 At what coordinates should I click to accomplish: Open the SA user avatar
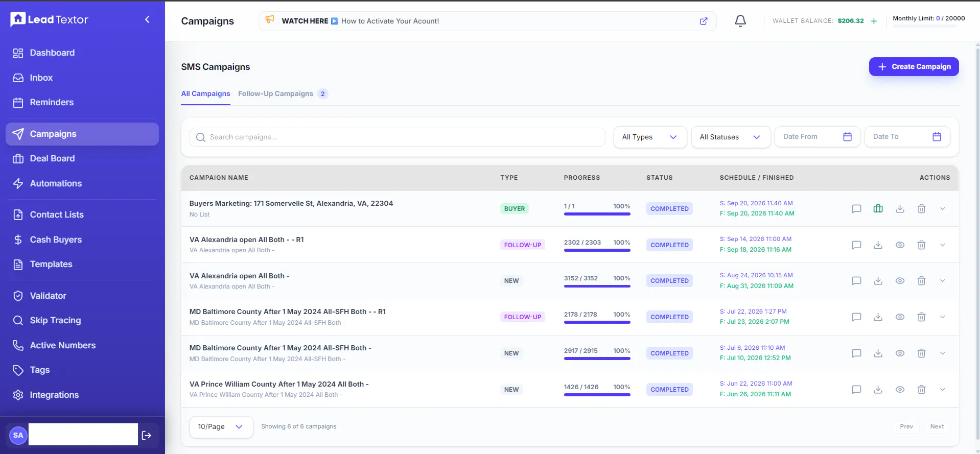[x=18, y=435]
